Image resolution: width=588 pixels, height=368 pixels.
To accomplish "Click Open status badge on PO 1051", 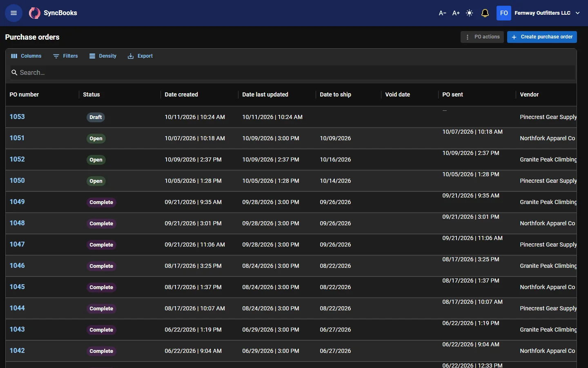I will coord(96,139).
